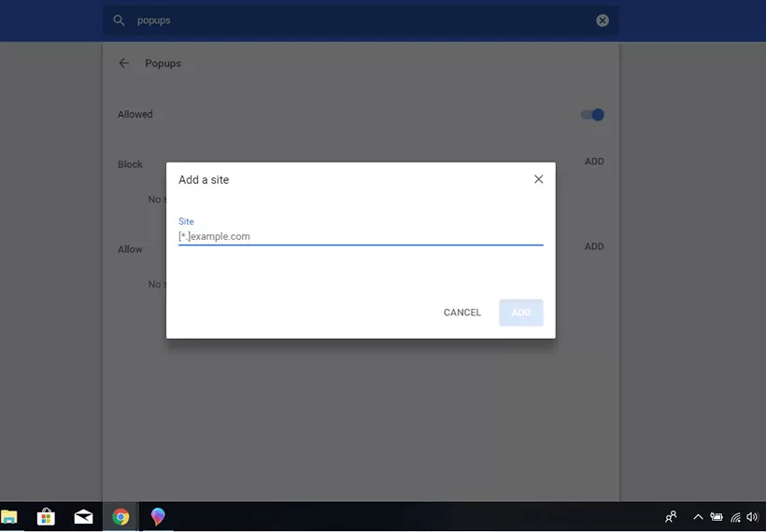This screenshot has height=532, width=766.
Task: Clear the popups search text
Action: click(x=603, y=20)
